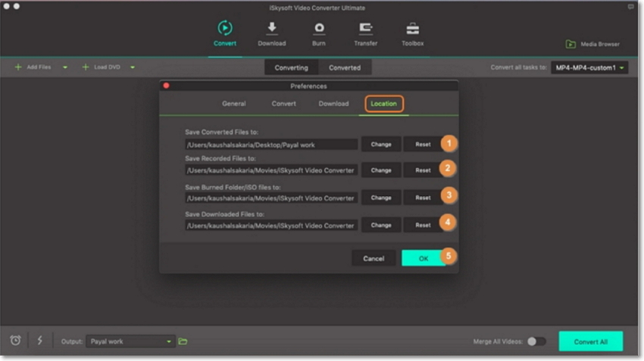Expand the Add Files dropdown arrow
Screen dimensions: 644x361
[x=65, y=67]
